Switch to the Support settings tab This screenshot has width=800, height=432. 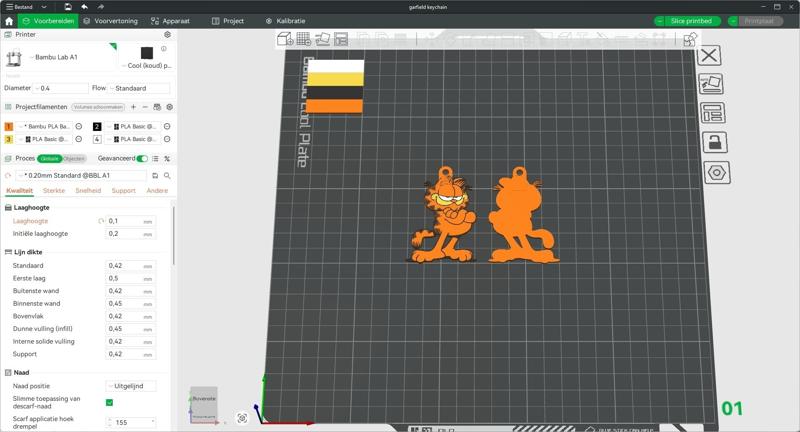coord(123,191)
